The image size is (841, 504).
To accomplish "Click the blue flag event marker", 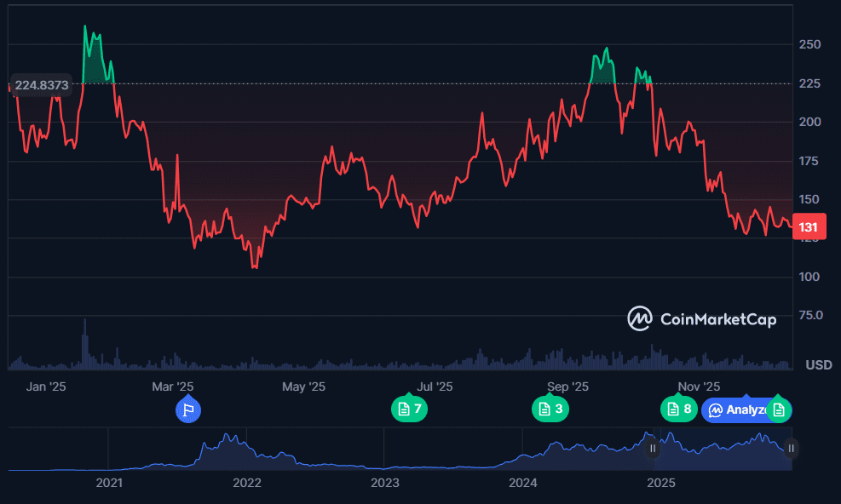I will click(x=187, y=409).
